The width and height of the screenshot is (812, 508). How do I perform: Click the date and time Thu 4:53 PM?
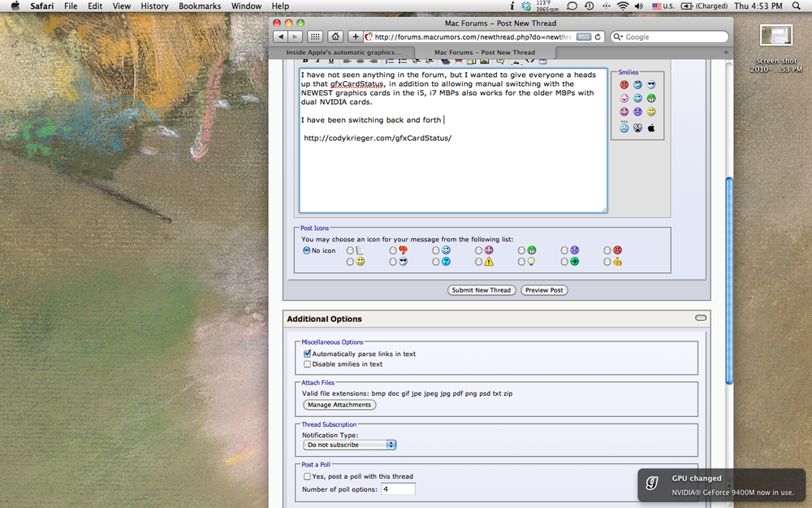(x=758, y=7)
